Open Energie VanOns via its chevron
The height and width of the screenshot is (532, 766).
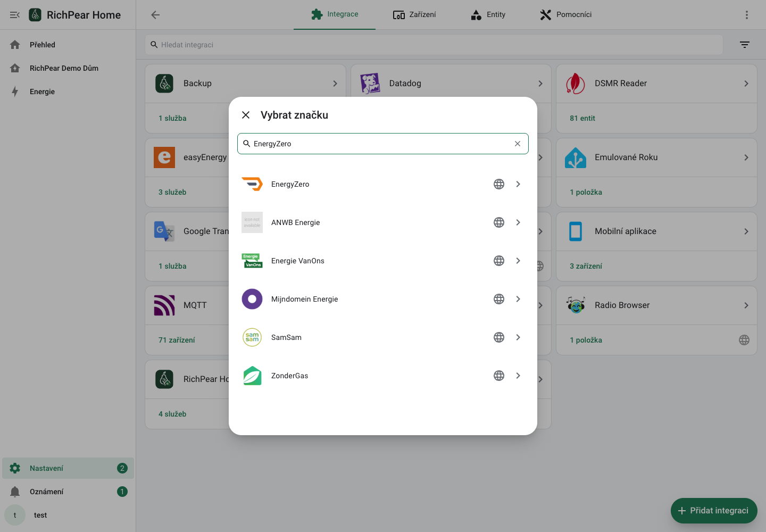[x=518, y=261]
